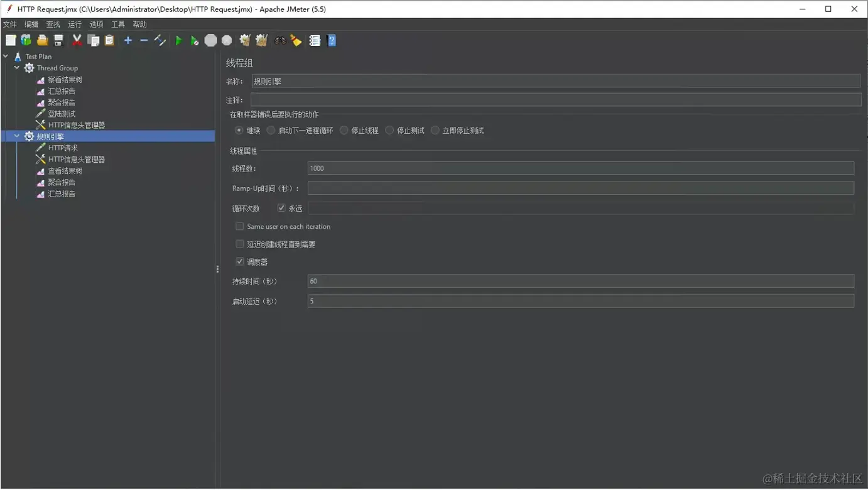Click the green Start run button
Image resolution: width=868 pixels, height=490 pixels.
179,41
